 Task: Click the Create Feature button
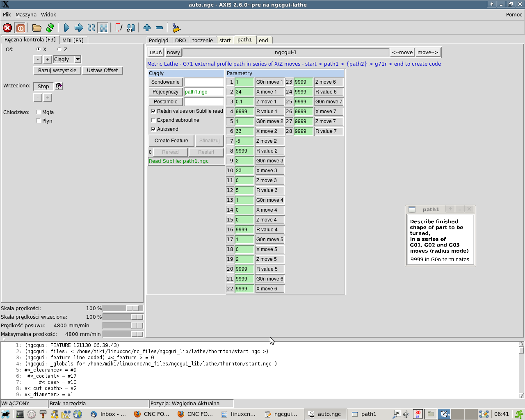(x=171, y=141)
